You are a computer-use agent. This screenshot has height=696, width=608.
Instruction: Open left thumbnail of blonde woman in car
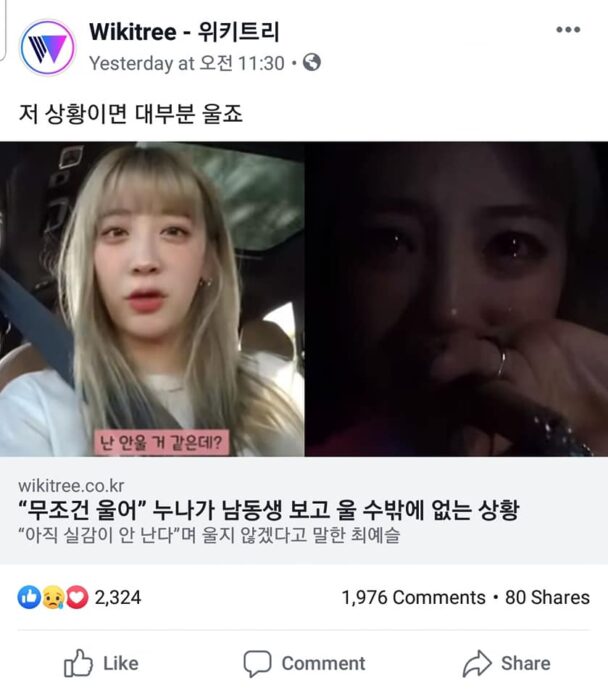coord(152,299)
